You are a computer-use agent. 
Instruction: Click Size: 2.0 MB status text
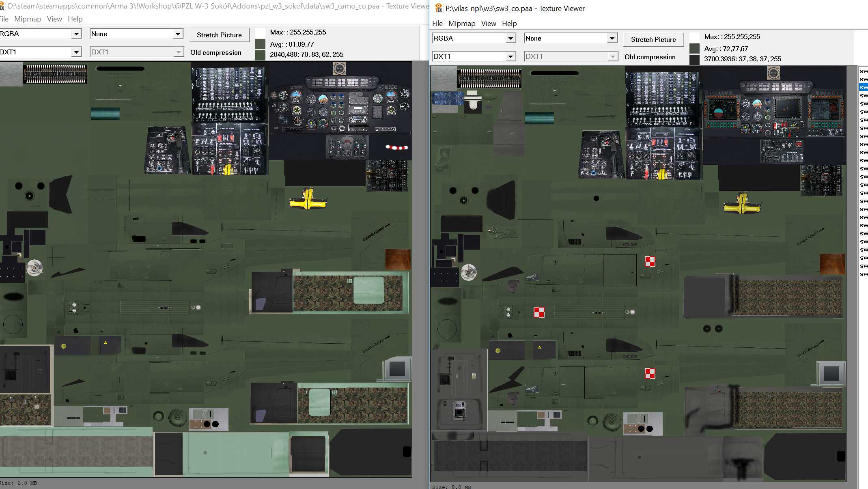click(18, 483)
